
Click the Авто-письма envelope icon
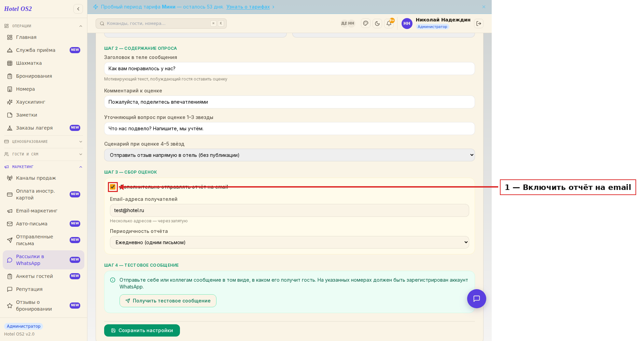[10, 224]
